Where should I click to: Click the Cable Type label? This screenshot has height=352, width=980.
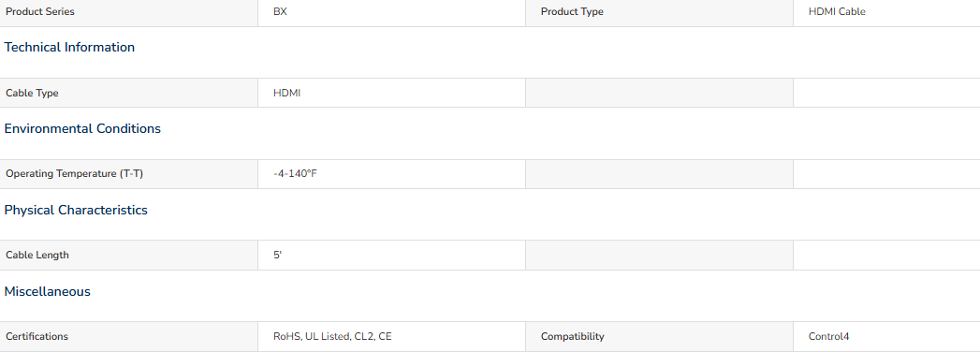click(x=32, y=94)
